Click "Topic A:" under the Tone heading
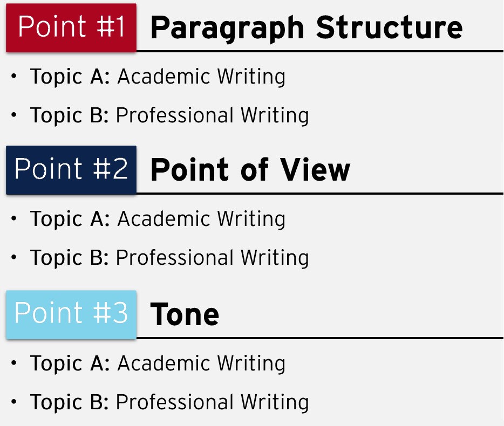 [70, 363]
